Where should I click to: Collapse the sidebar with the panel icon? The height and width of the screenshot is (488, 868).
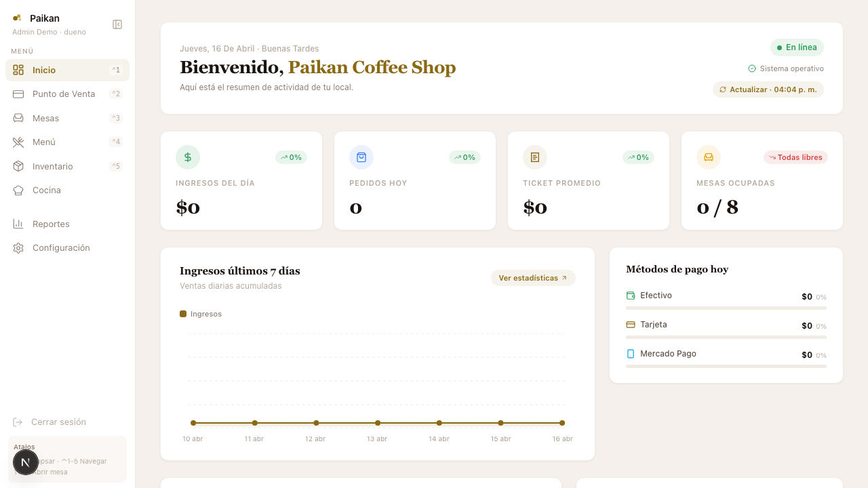(x=117, y=24)
